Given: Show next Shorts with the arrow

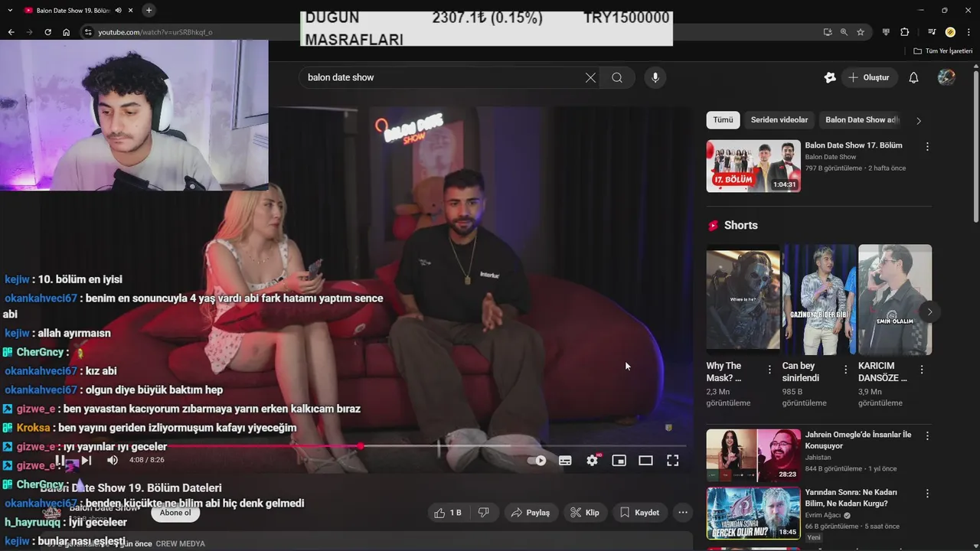Looking at the screenshot, I should click(x=929, y=312).
